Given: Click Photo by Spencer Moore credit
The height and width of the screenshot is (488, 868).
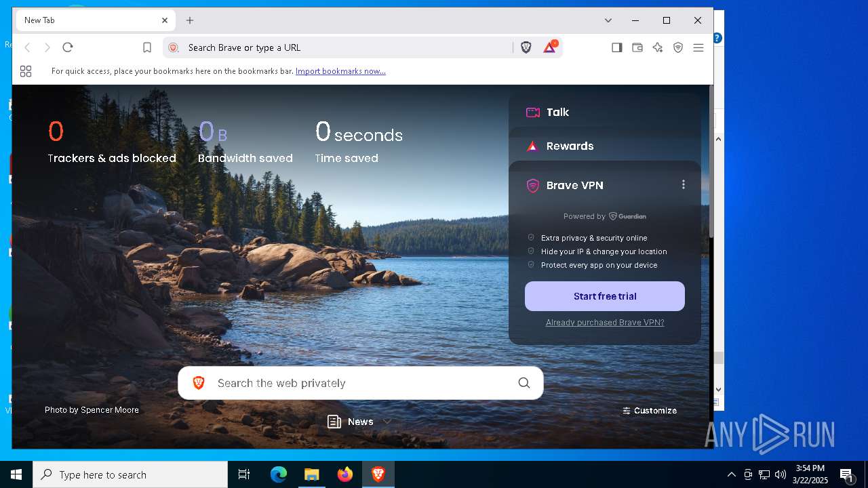Looking at the screenshot, I should point(92,410).
